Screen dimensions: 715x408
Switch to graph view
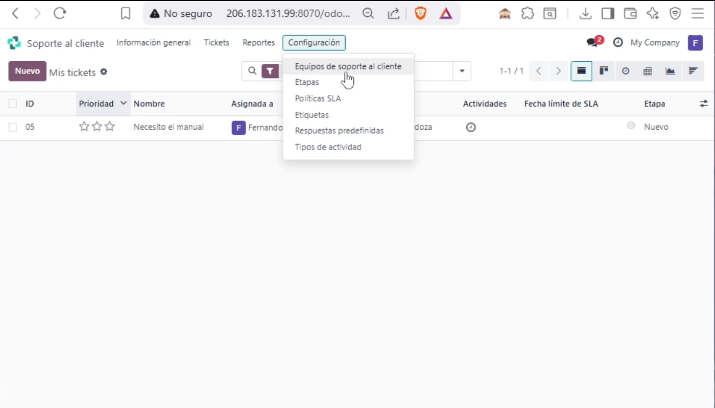point(670,71)
